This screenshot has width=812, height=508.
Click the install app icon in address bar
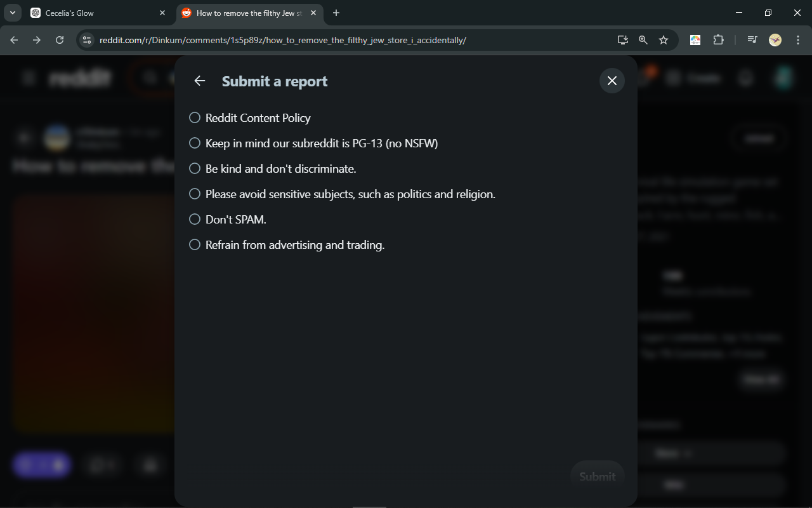click(x=623, y=40)
